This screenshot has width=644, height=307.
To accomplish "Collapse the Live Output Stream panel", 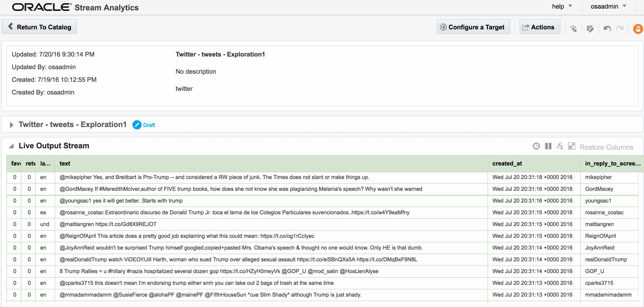I will (x=11, y=146).
